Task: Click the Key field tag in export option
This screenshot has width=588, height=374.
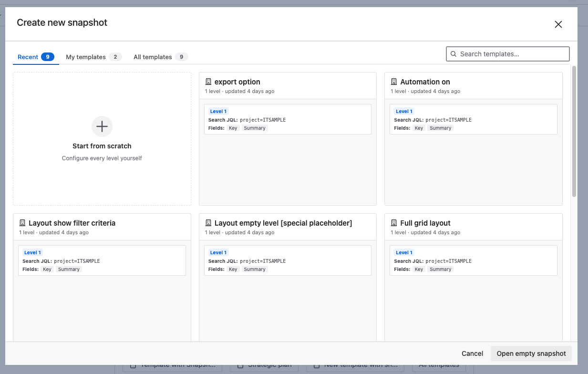Action: point(233,128)
